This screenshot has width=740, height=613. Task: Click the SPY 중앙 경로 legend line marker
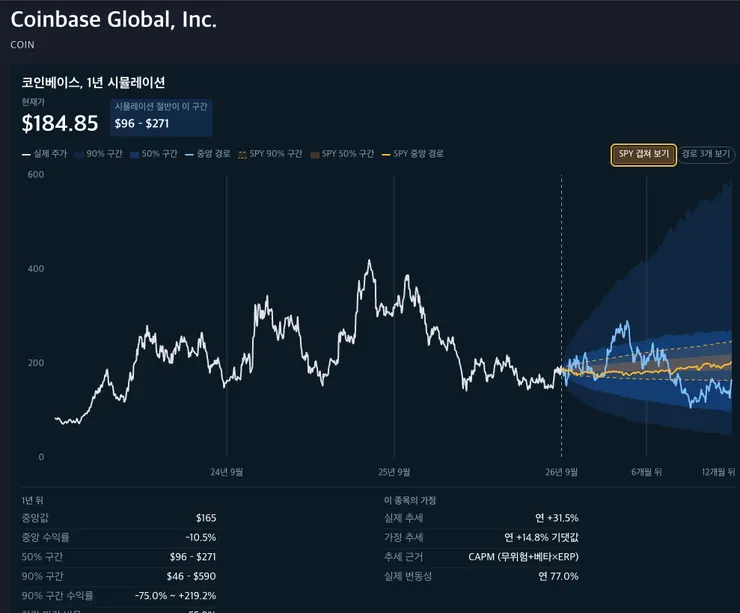(386, 154)
